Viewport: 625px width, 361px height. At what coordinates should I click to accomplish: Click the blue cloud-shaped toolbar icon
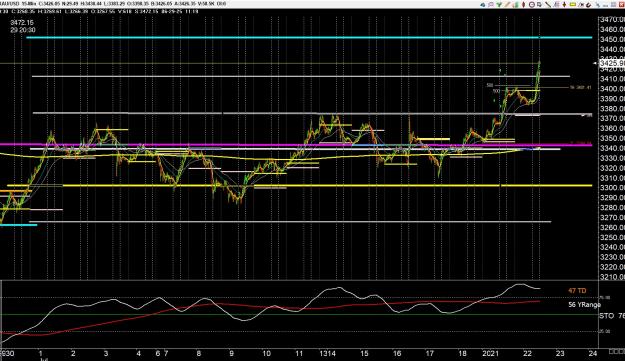483,5
